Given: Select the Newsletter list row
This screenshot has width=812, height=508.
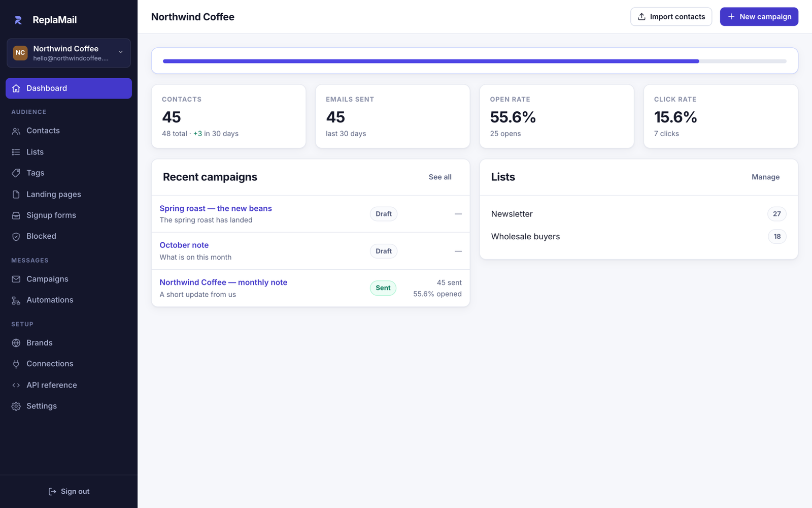Looking at the screenshot, I should click(x=638, y=214).
